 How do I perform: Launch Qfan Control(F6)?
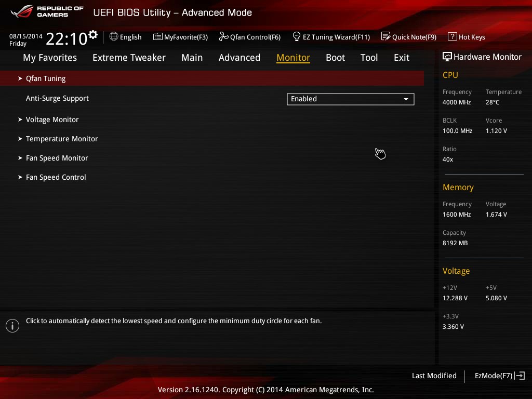click(250, 37)
